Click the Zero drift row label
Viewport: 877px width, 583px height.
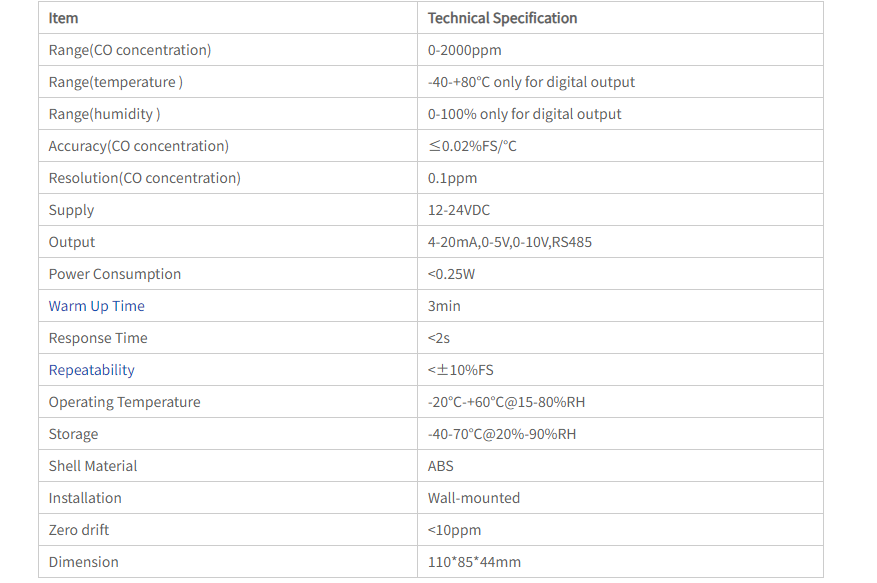[x=79, y=530]
